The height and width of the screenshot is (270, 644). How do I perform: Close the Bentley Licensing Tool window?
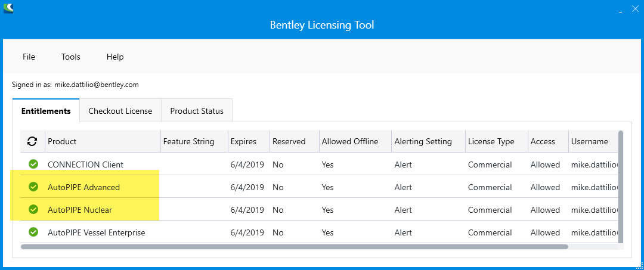(x=635, y=8)
